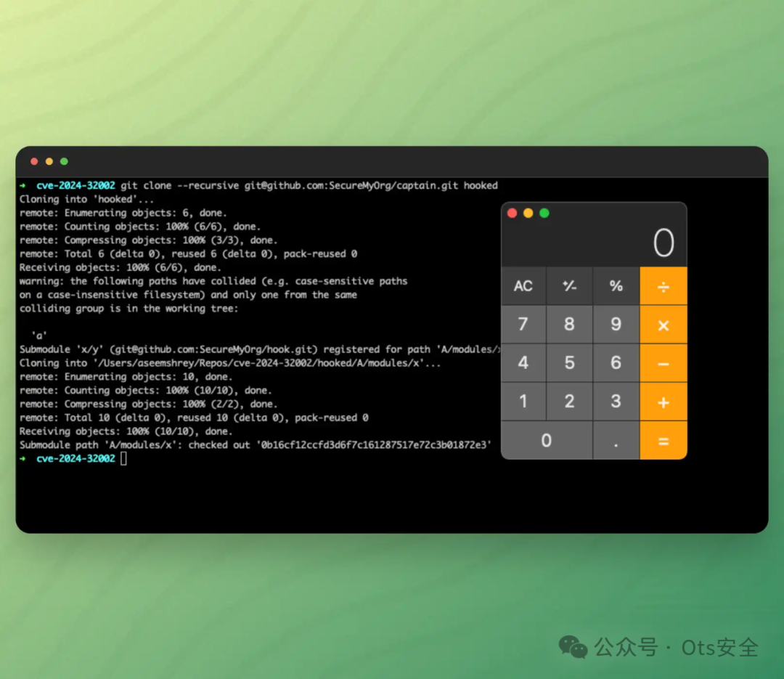Zoom the Calculator window with green button

click(x=544, y=214)
